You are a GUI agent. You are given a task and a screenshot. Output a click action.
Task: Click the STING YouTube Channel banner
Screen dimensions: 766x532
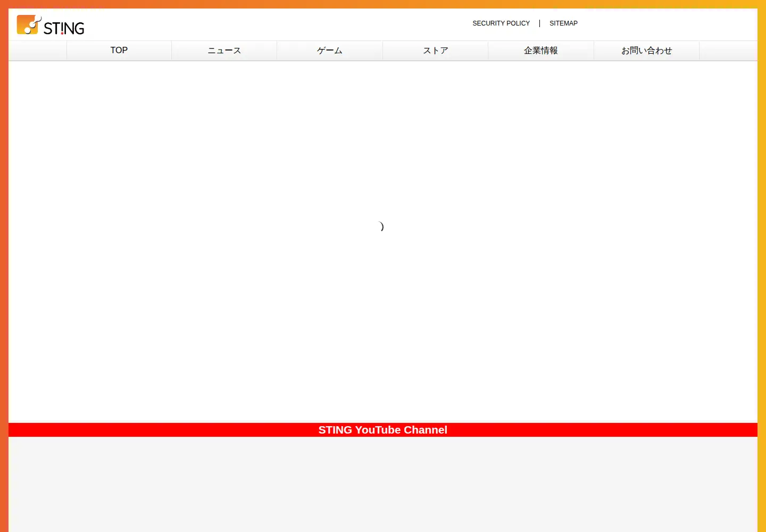[x=383, y=430]
